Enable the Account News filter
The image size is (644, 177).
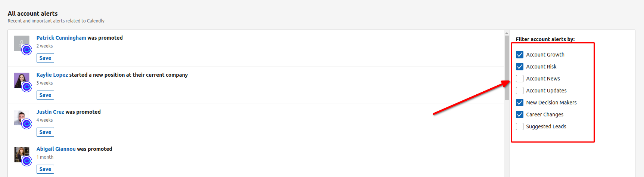pos(520,79)
